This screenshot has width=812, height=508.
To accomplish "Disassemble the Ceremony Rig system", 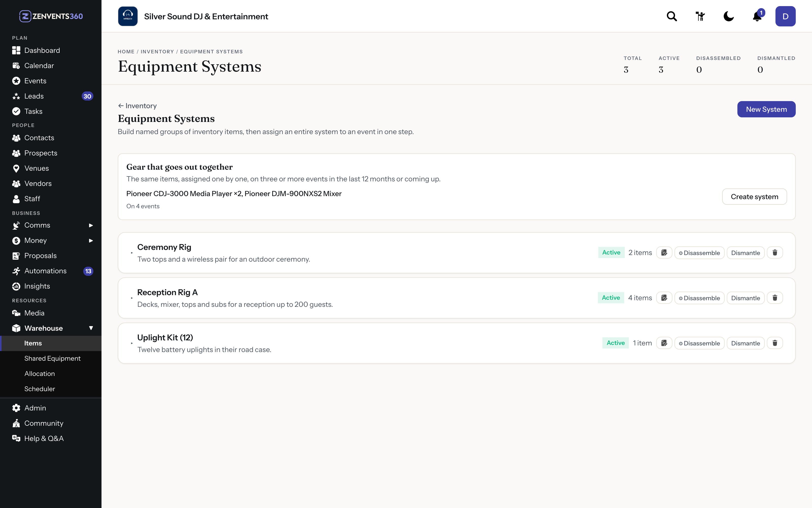I will (x=699, y=253).
